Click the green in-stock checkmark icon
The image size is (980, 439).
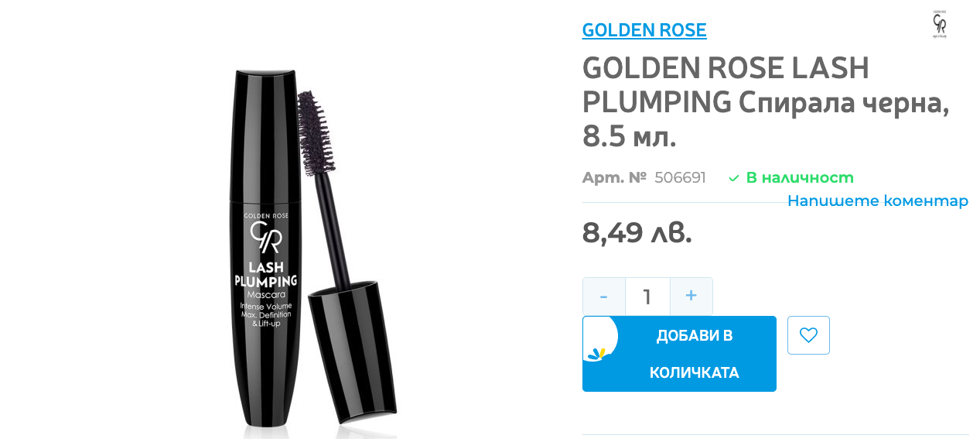pos(734,178)
